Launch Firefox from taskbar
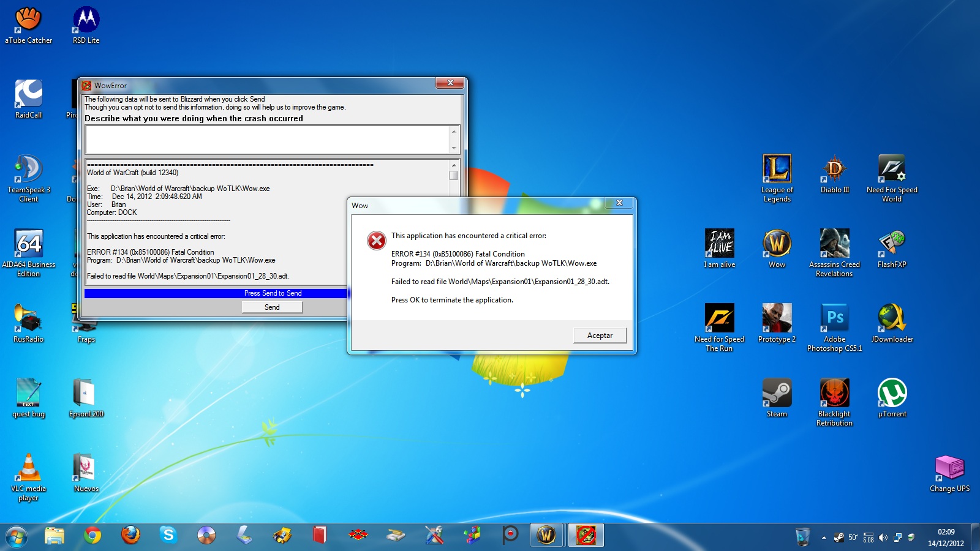This screenshot has width=980, height=551. pyautogui.click(x=130, y=536)
